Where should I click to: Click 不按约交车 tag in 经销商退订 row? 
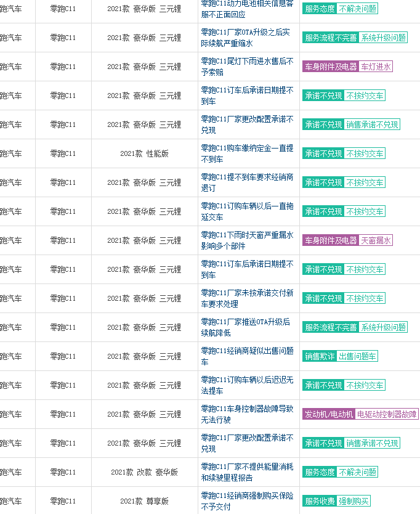click(365, 182)
